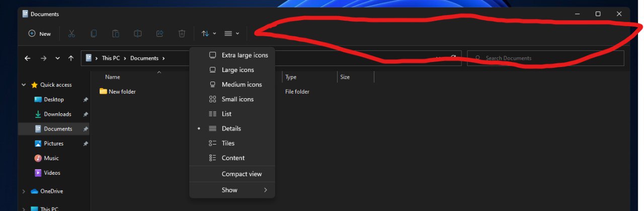Select the New folder item
644x211 pixels.
pyautogui.click(x=118, y=92)
